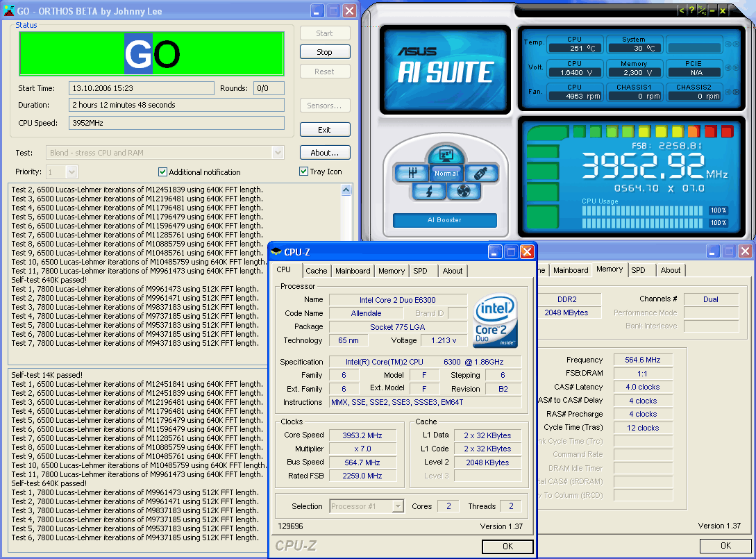Click the ASUS AI Suite logo panel
Screen dimensions: 756x559
click(445, 70)
